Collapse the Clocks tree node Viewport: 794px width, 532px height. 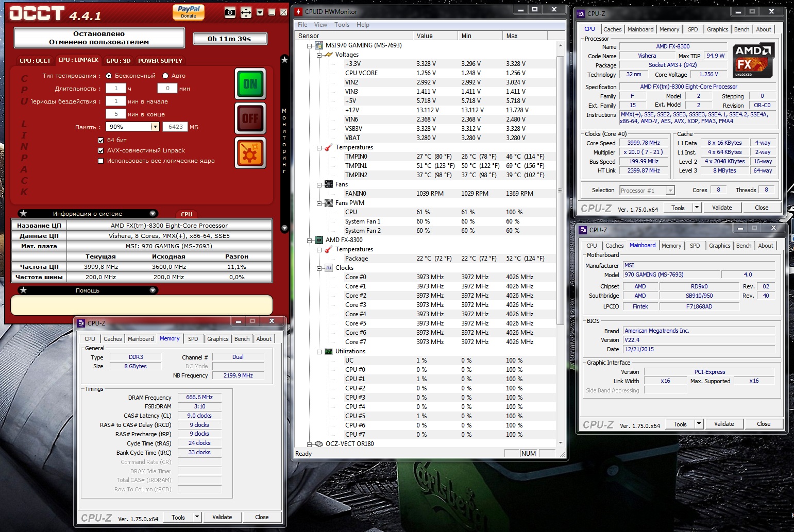(x=319, y=268)
